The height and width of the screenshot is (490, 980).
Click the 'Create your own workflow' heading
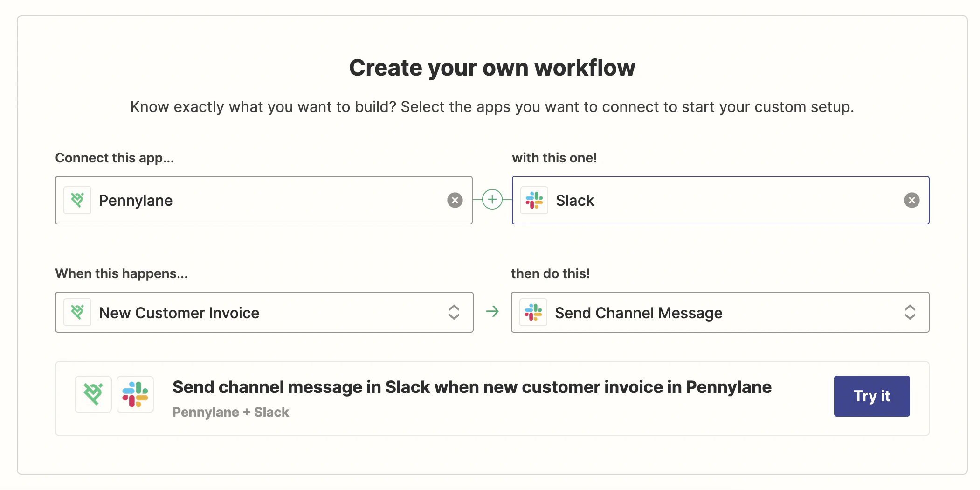tap(492, 68)
